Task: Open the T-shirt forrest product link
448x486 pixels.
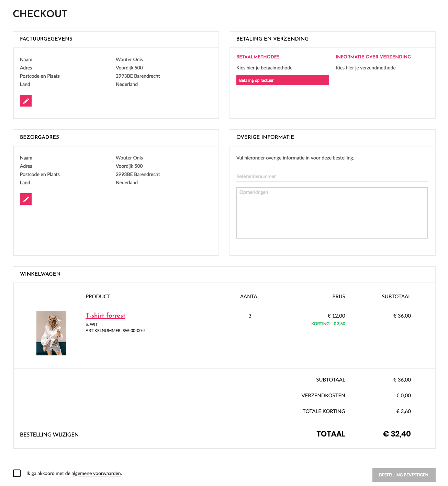Action: tap(105, 316)
